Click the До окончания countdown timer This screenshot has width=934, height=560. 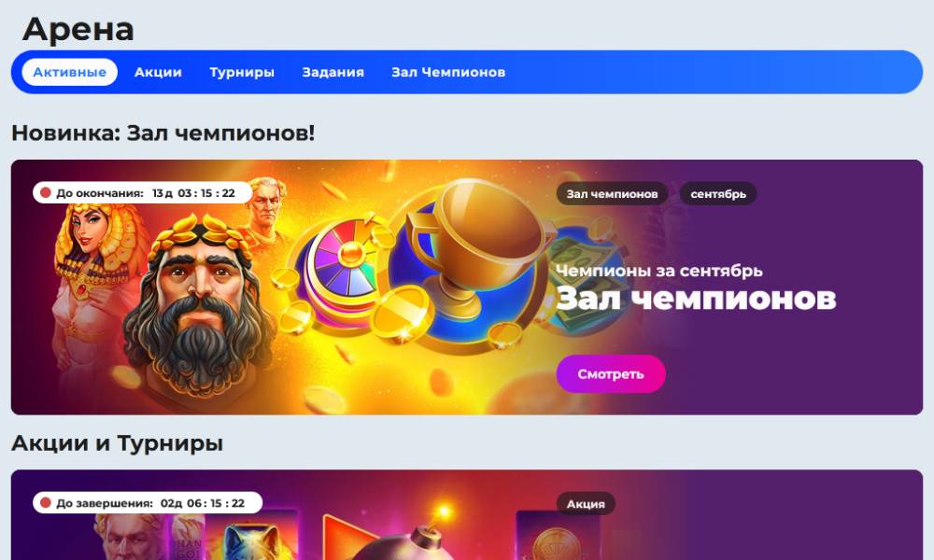pyautogui.click(x=142, y=193)
